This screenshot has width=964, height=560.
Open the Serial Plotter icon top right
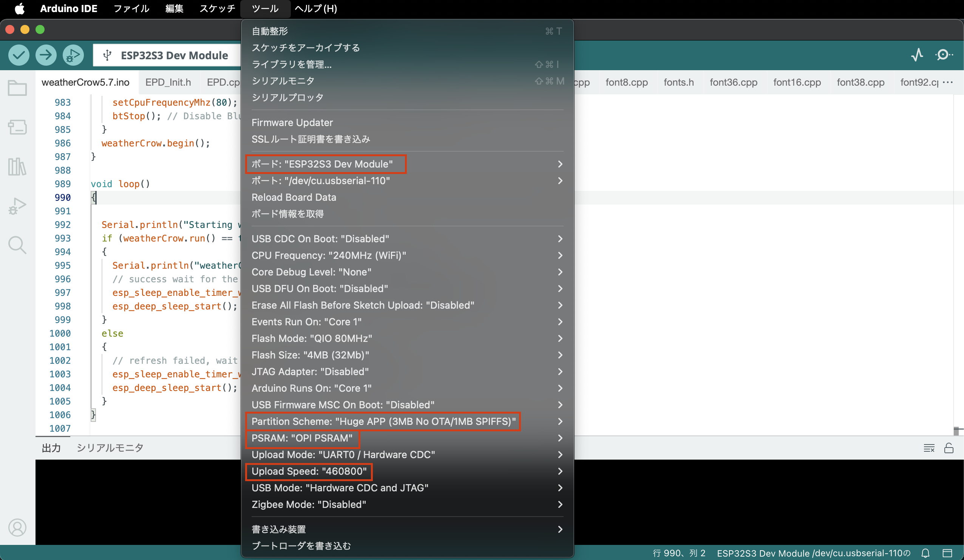pyautogui.click(x=918, y=55)
